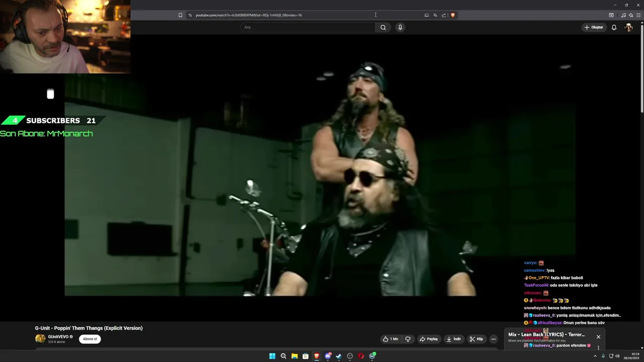Open more actions three-dot button beside Klip
644x362 pixels.
(x=494, y=339)
